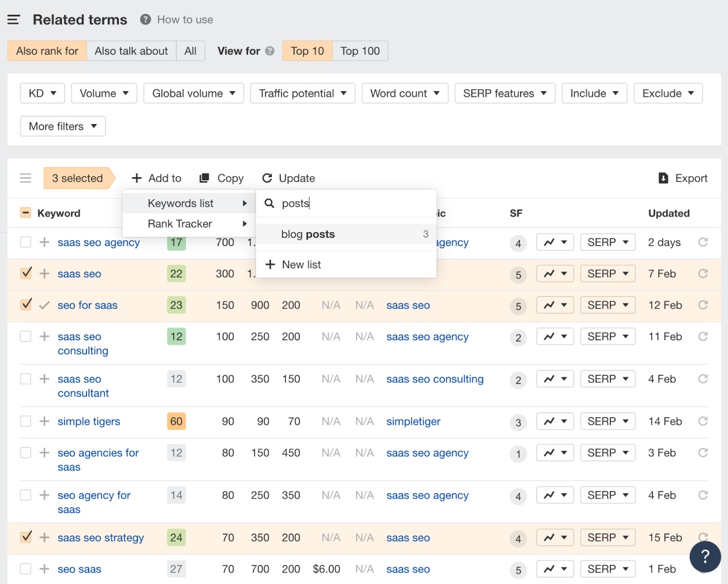This screenshot has width=728, height=584.
Task: Open the KD filter dropdown
Action: pyautogui.click(x=42, y=93)
